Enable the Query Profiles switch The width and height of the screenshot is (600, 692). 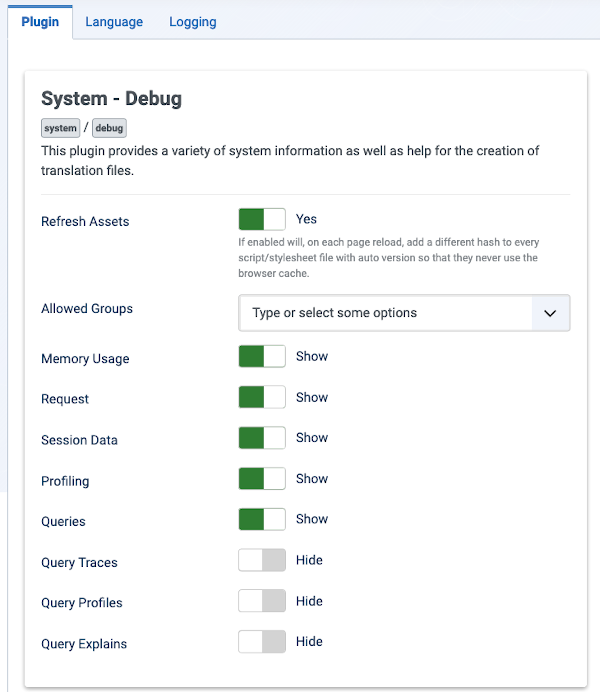click(x=262, y=601)
